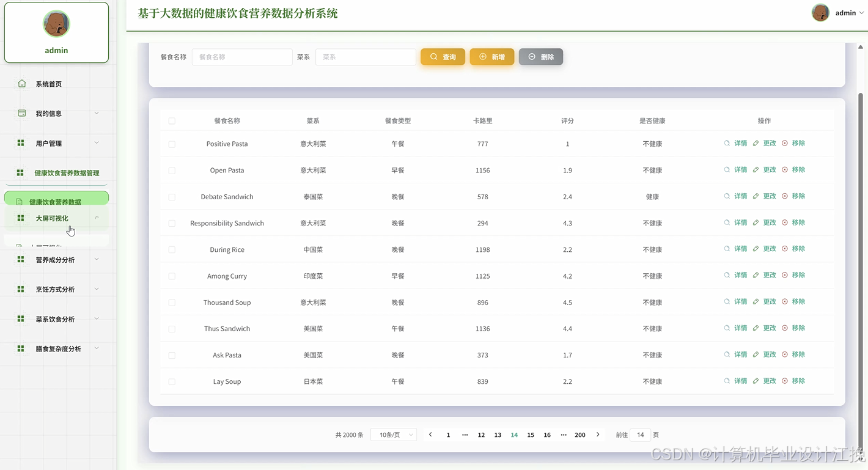Click the grid icon beside 大屏可视化

point(21,218)
